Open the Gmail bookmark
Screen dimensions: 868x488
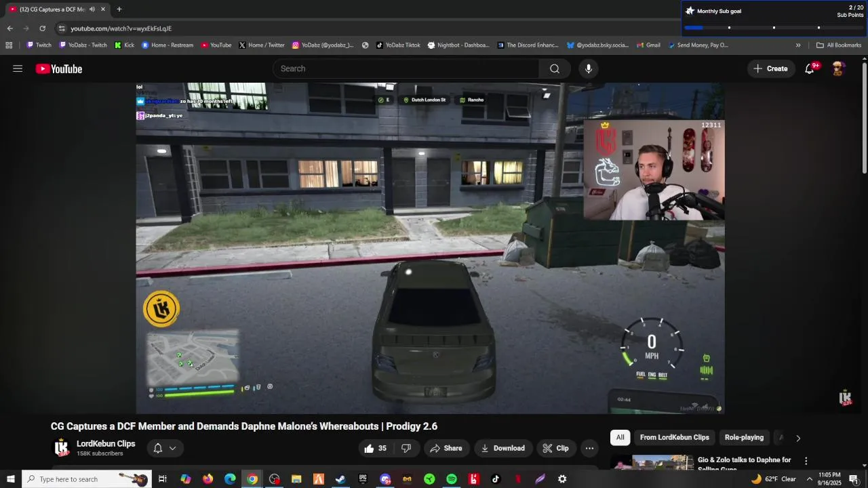tap(648, 45)
